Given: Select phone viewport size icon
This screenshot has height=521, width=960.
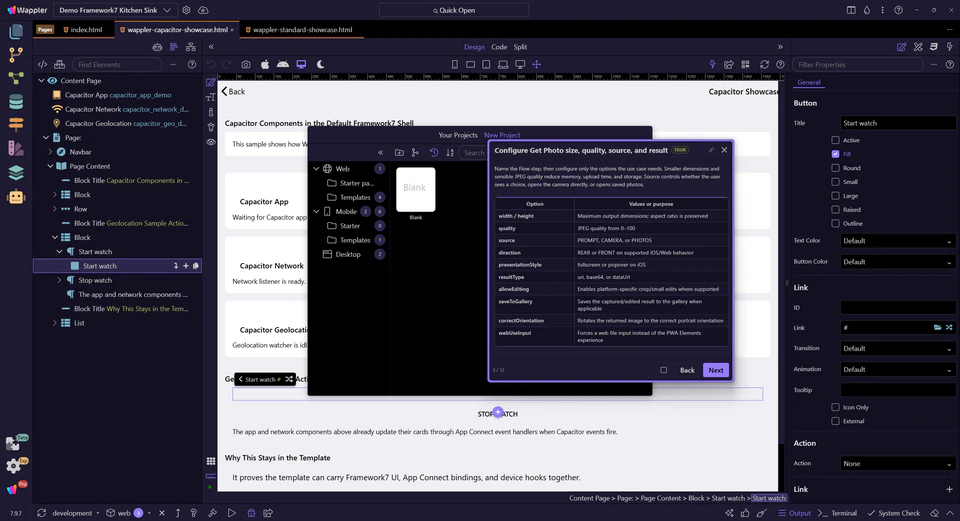Looking at the screenshot, I should coord(454,64).
